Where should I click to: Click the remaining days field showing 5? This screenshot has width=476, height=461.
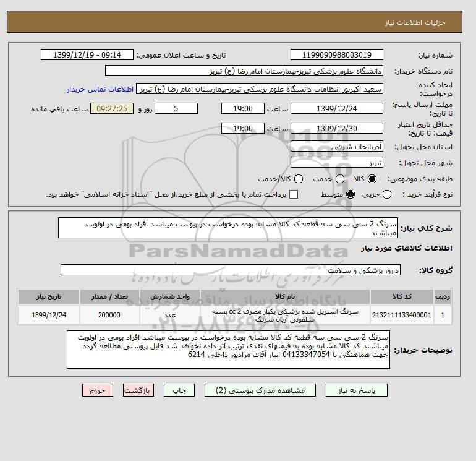pyautogui.click(x=176, y=108)
